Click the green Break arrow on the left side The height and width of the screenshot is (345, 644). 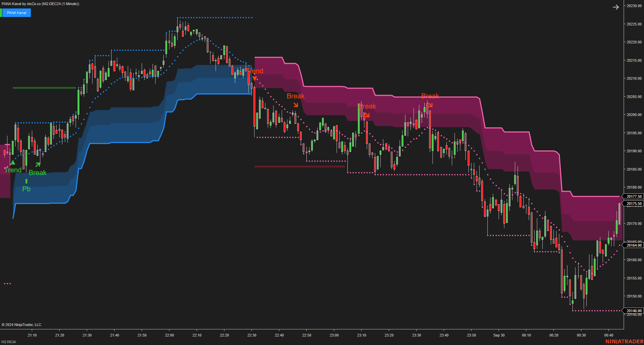pos(38,164)
